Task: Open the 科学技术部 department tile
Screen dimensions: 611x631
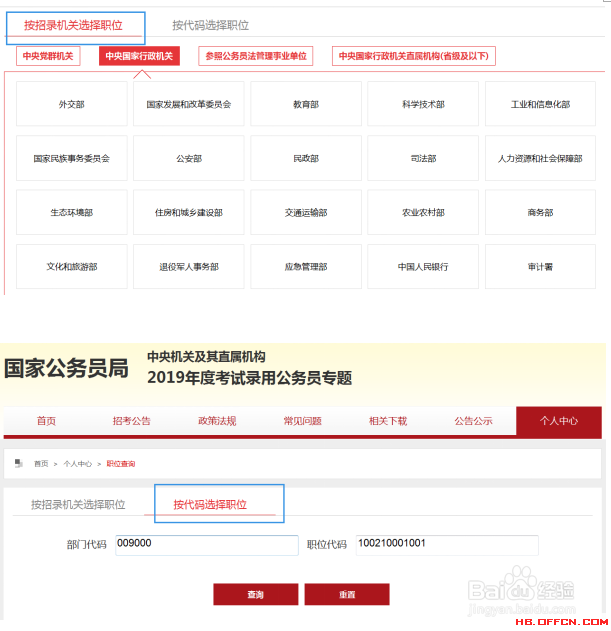Action: (423, 104)
